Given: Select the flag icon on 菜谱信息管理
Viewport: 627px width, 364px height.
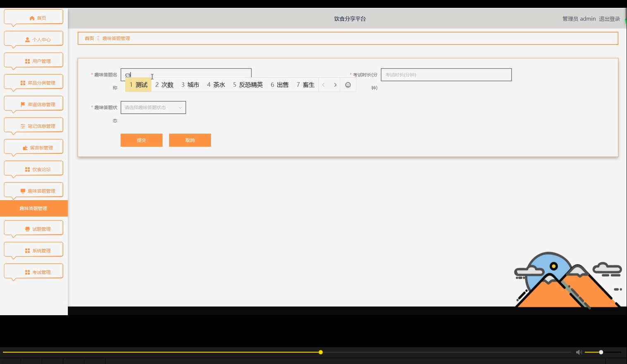Looking at the screenshot, I should [23, 104].
